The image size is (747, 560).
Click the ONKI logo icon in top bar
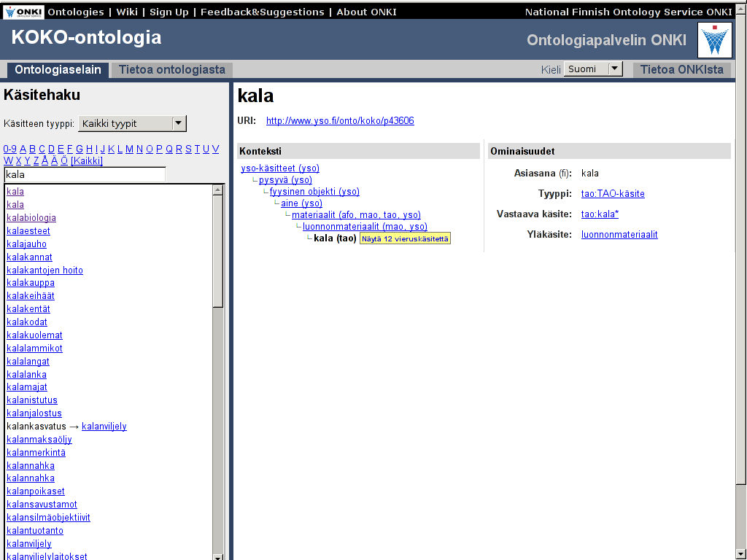[x=23, y=12]
